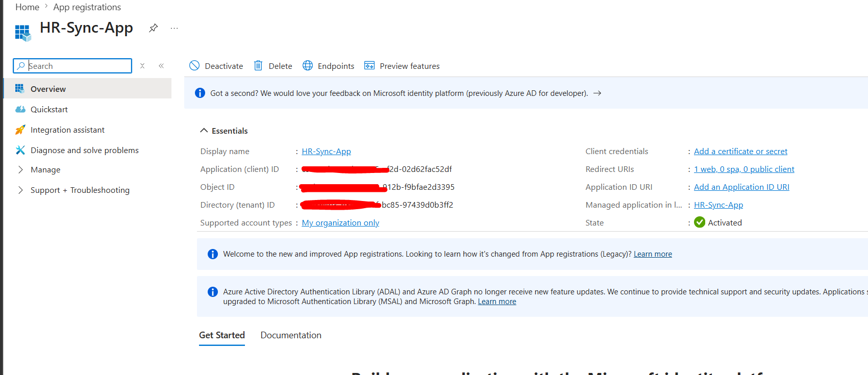The height and width of the screenshot is (375, 868).
Task: Click the HR-Sync-App application grid icon
Action: point(23,33)
